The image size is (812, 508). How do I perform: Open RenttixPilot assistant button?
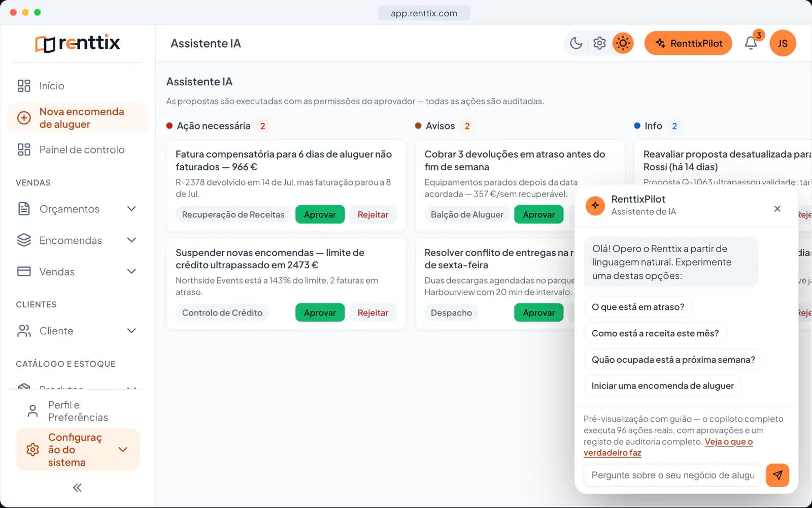click(688, 43)
